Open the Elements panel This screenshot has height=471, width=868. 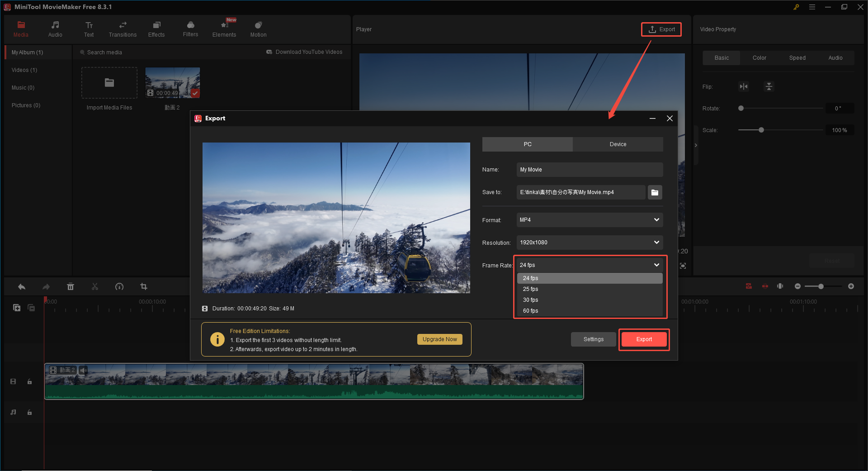pyautogui.click(x=224, y=29)
